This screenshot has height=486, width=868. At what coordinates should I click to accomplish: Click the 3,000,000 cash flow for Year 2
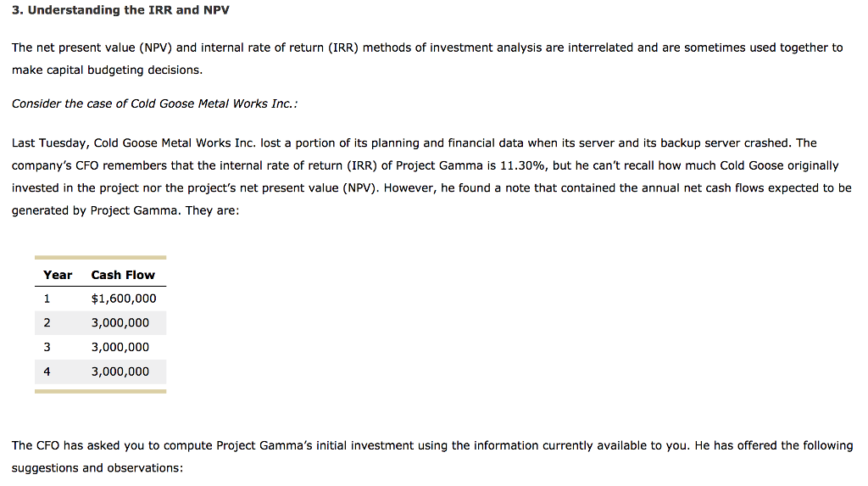click(x=120, y=323)
